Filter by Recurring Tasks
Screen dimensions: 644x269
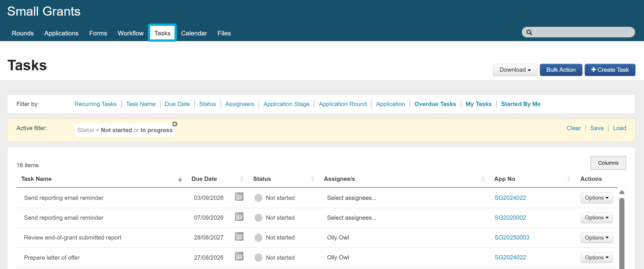pyautogui.click(x=95, y=104)
